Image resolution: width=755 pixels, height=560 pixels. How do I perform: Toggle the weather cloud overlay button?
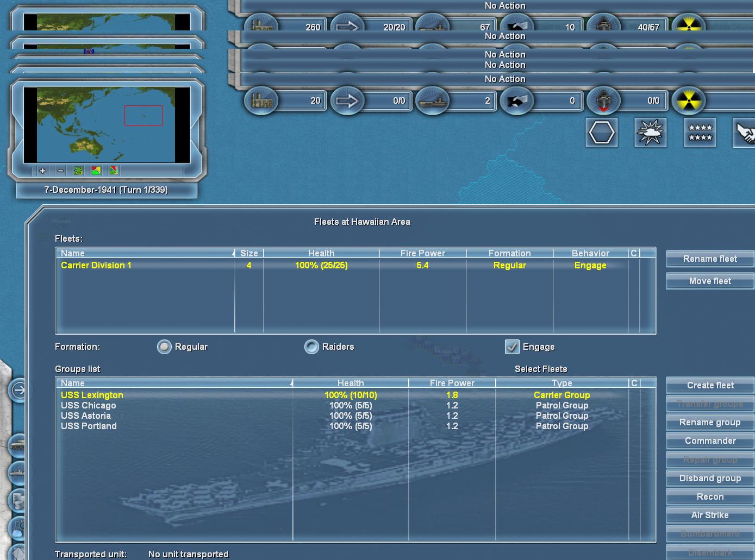651,133
